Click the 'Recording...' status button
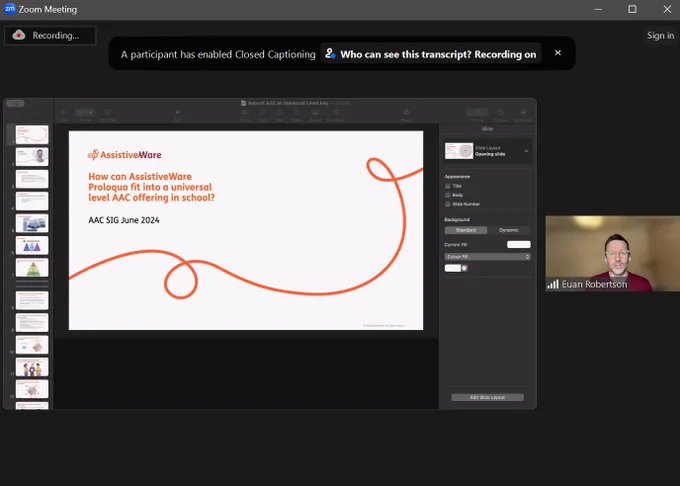 pyautogui.click(x=50, y=35)
